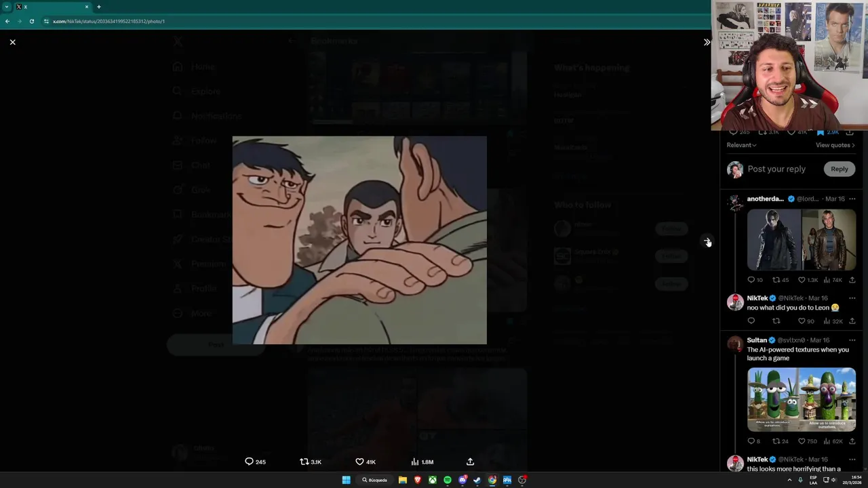The image size is (868, 488).
Task: Go to the next photo arrow
Action: tap(707, 241)
